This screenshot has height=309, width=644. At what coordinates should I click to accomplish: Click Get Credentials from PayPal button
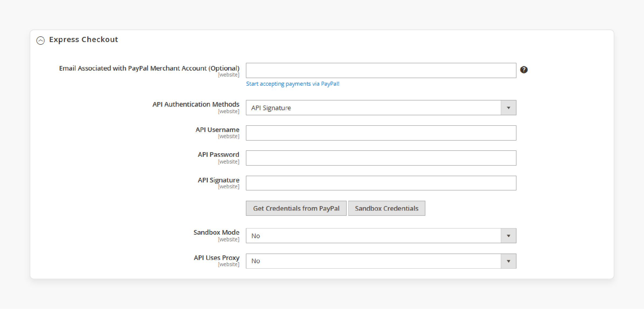296,208
